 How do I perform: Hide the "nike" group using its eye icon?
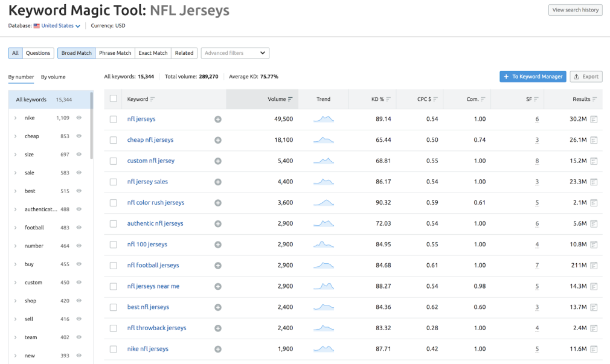click(x=79, y=118)
